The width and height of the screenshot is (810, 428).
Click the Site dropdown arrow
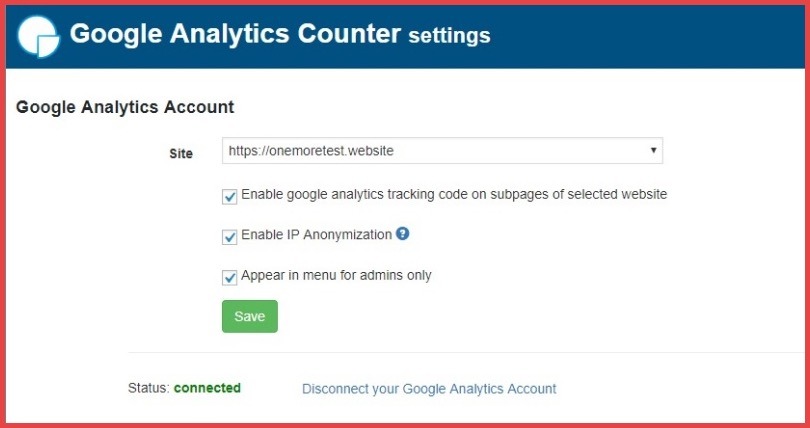[653, 151]
